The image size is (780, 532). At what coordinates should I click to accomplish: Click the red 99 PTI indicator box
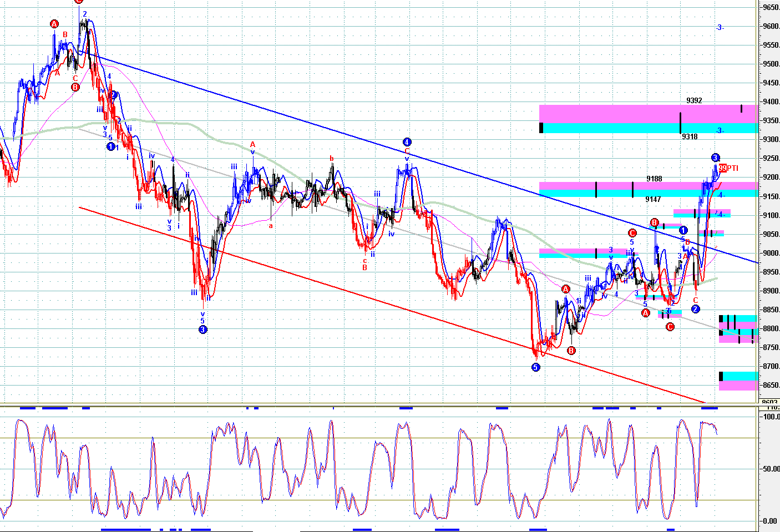[x=722, y=168]
